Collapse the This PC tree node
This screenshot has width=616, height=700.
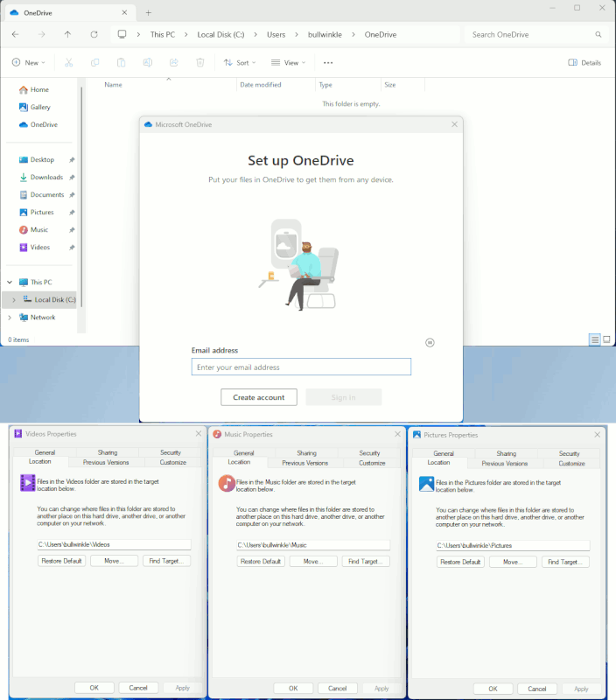10,282
